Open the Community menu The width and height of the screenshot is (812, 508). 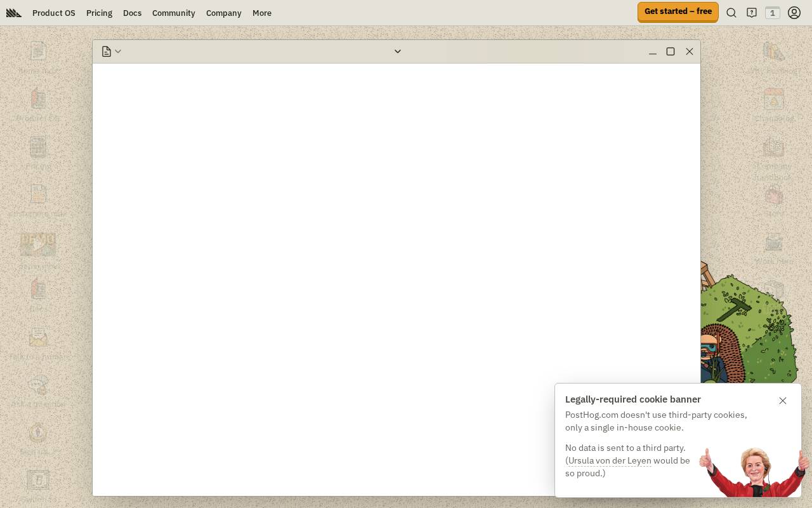click(173, 13)
